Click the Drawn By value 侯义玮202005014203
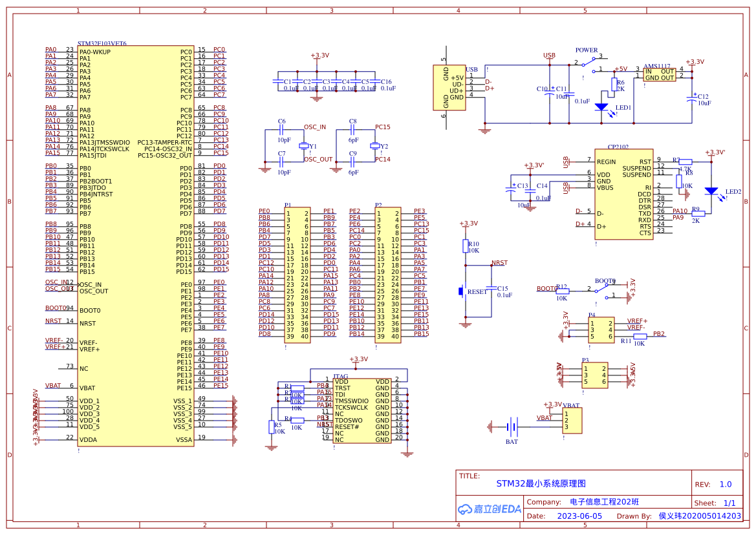 700,516
